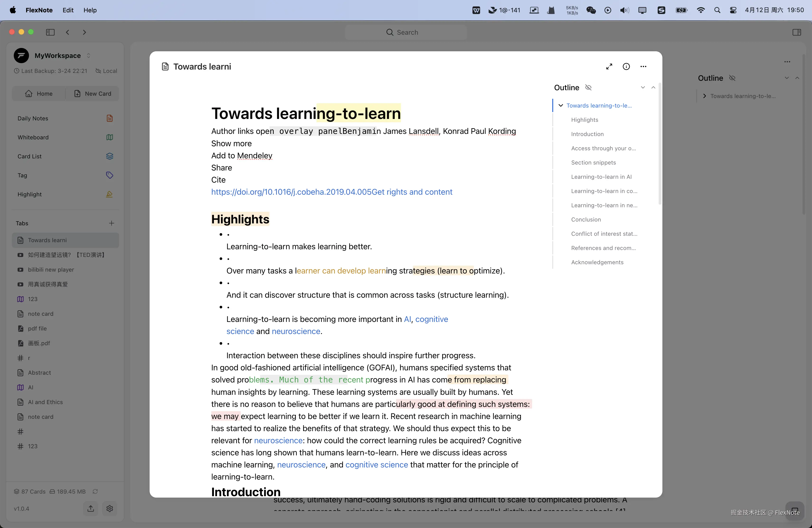Toggle the right side panel
812x528 pixels.
coord(797,32)
